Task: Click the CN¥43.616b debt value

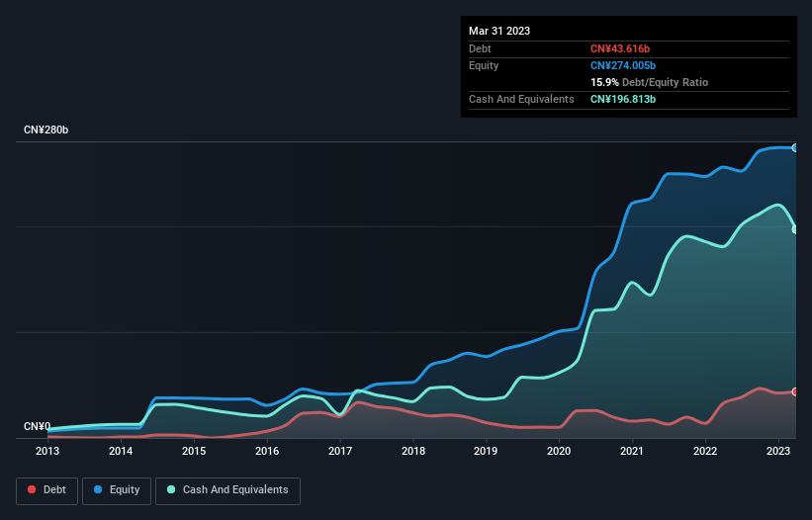Action: tap(620, 48)
